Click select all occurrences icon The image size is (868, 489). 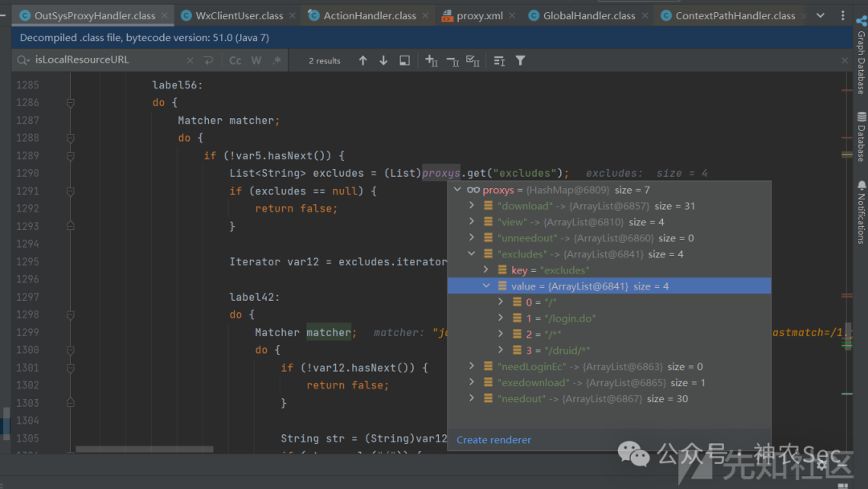473,60
